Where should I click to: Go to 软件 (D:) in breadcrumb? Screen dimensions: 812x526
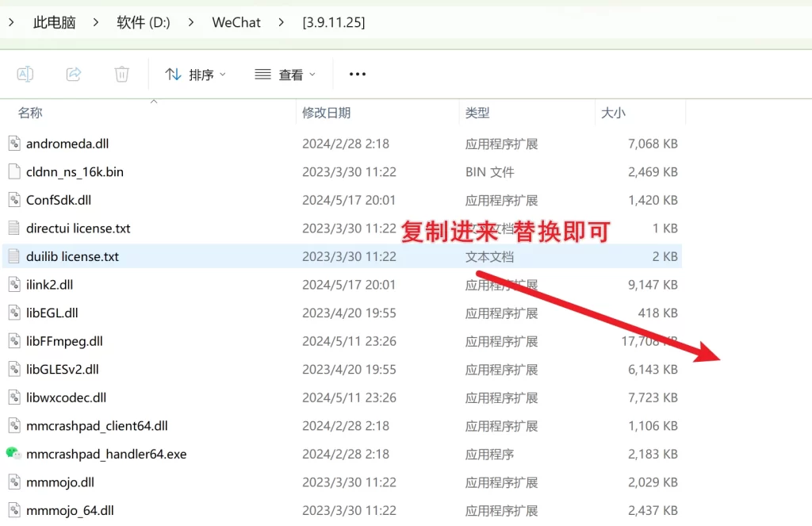144,22
